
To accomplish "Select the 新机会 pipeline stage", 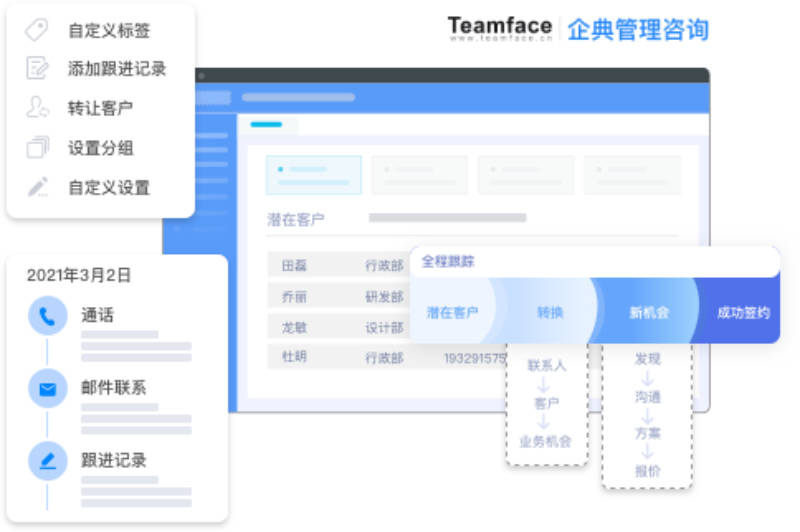I will click(648, 312).
